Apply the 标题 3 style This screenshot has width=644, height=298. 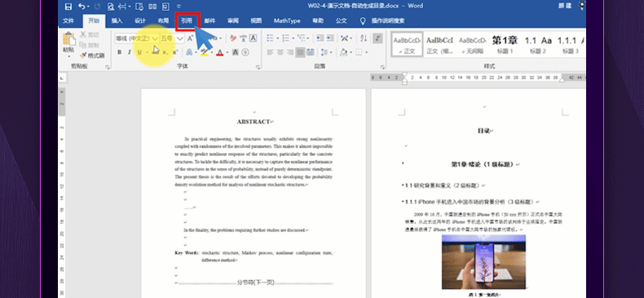click(x=571, y=44)
